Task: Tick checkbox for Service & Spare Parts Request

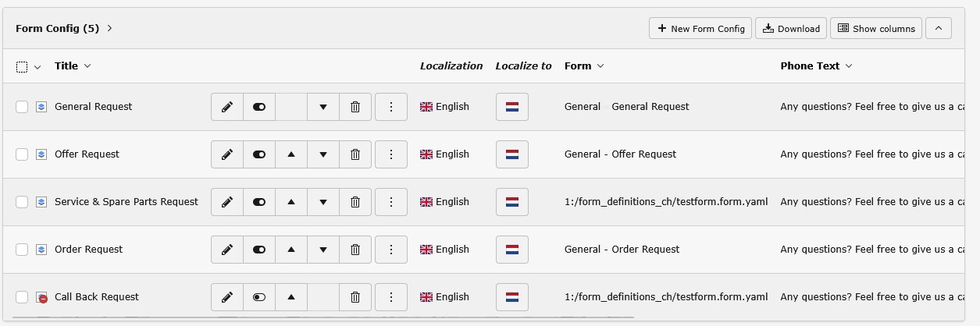Action: click(x=22, y=202)
